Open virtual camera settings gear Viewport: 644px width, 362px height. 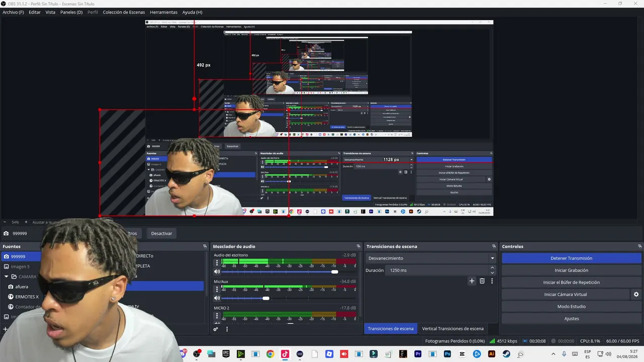(636, 295)
